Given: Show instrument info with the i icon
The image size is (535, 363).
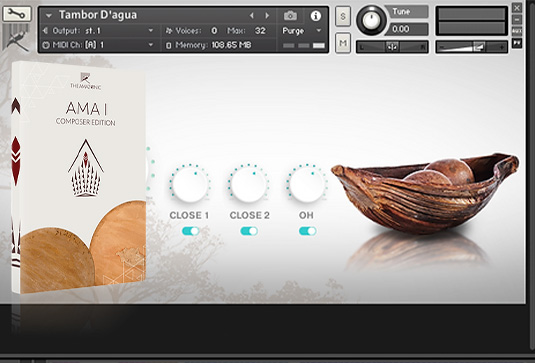Looking at the screenshot, I should coord(316,15).
